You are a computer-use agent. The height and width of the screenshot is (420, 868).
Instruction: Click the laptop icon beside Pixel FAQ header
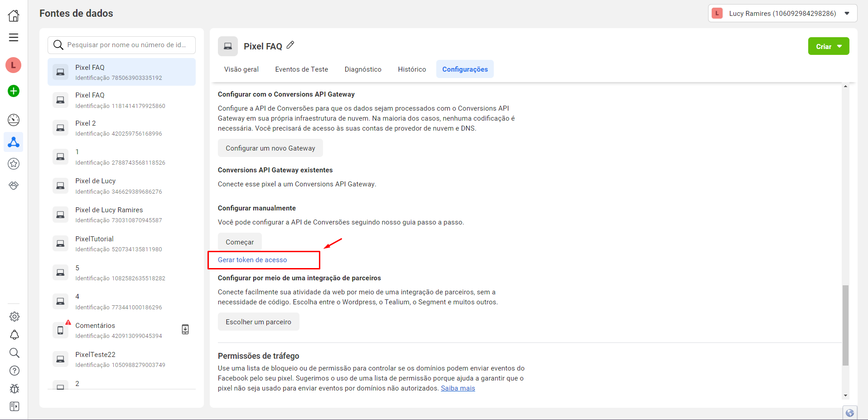(228, 46)
